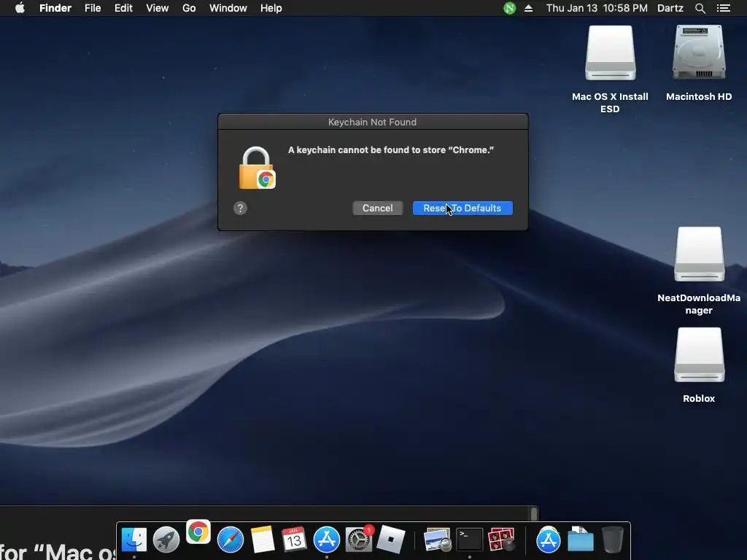
Task: Click the Keychain Not Found title bar
Action: click(x=373, y=122)
